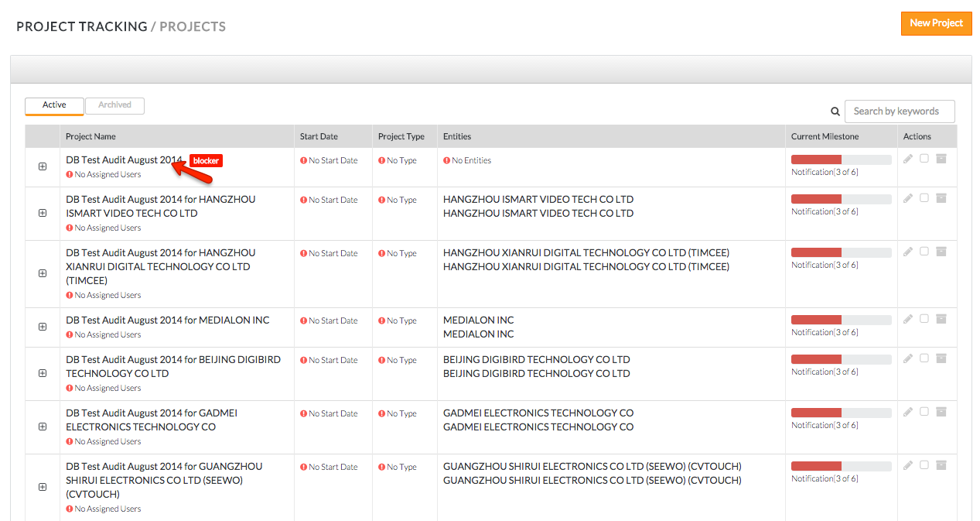The width and height of the screenshot is (980, 521).
Task: Expand the MEDIALON INC project row
Action: 43,327
